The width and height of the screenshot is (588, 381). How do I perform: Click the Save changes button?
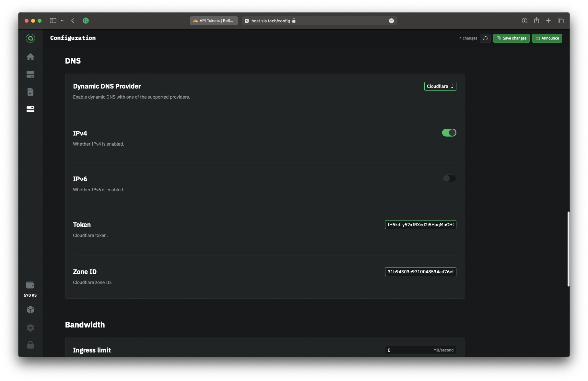511,38
